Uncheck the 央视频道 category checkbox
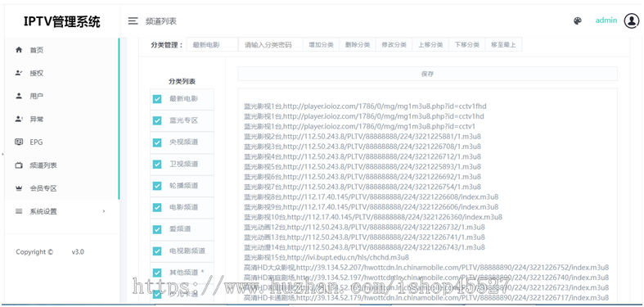 click(x=157, y=142)
